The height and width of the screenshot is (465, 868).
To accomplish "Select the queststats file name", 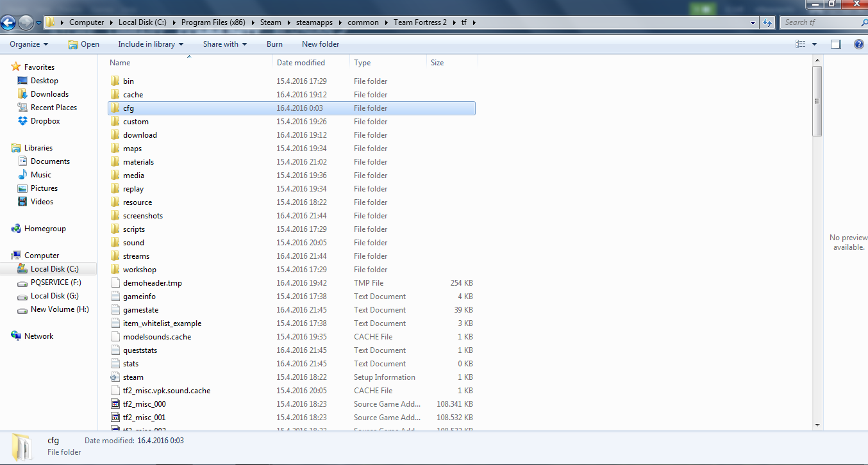I will (x=140, y=350).
